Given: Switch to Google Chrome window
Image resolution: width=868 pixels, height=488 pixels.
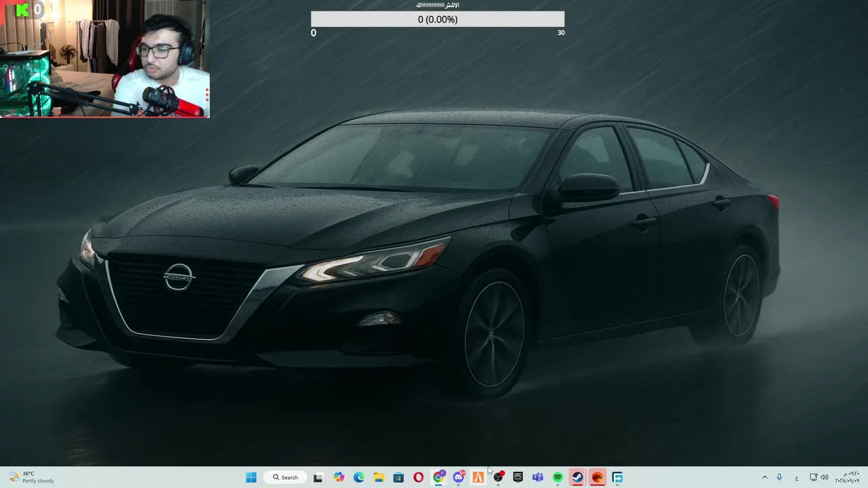Looking at the screenshot, I should click(x=438, y=477).
